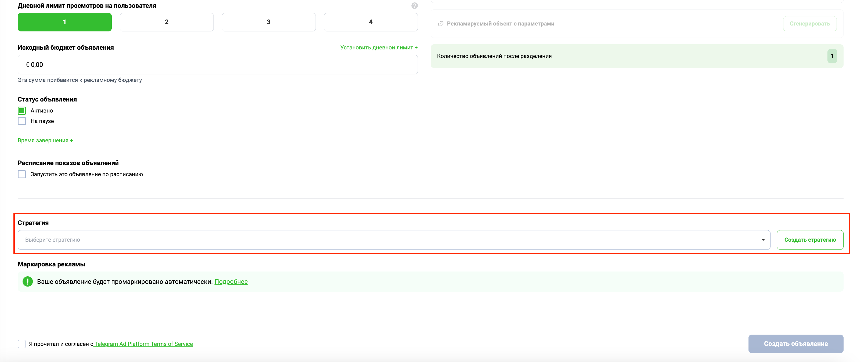Toggle the На паузе checkbox

tap(22, 121)
